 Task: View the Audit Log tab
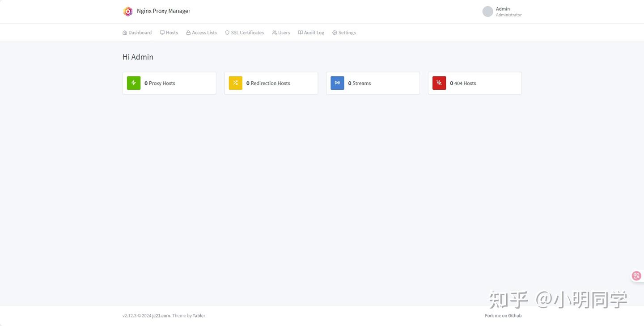point(311,33)
